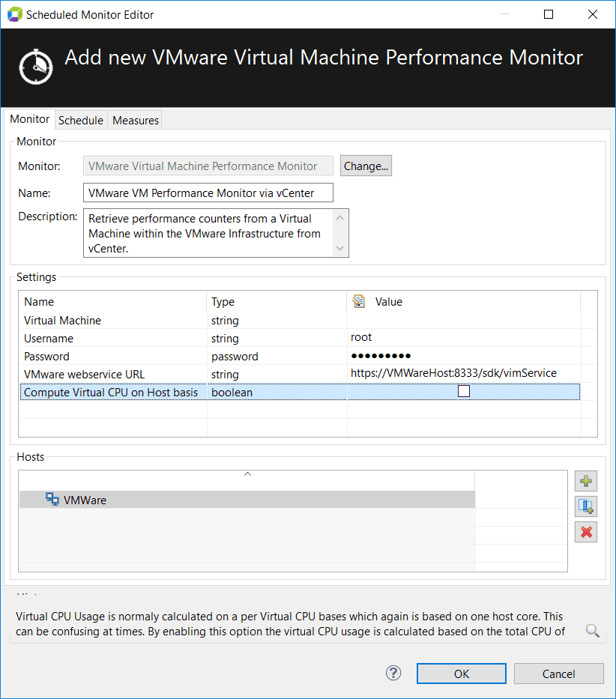
Task: Maximize the Scheduled Monitor Editor window
Action: pyautogui.click(x=549, y=14)
